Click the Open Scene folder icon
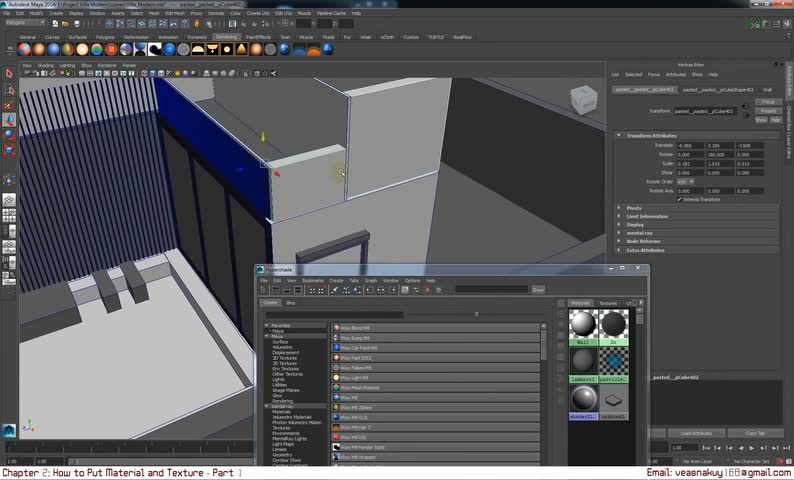The height and width of the screenshot is (480, 794). point(66,24)
